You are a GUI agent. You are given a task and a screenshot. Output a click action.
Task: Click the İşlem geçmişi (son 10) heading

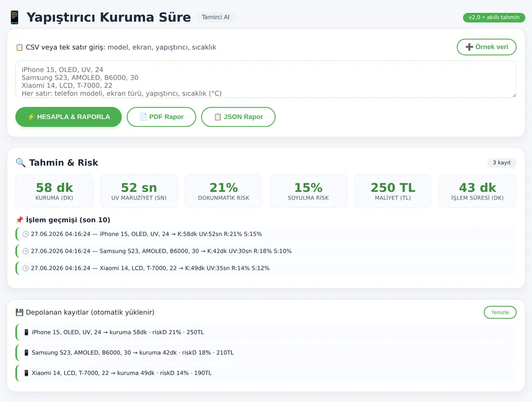point(68,220)
